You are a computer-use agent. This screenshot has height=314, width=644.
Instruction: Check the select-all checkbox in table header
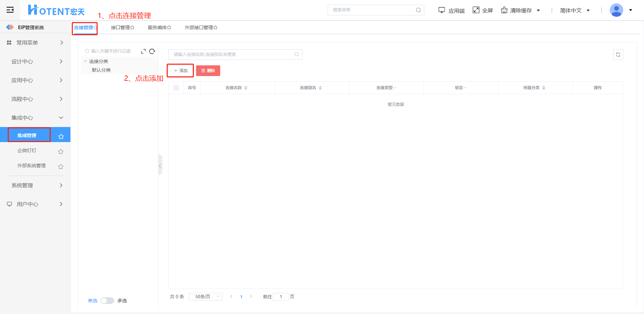pos(176,88)
